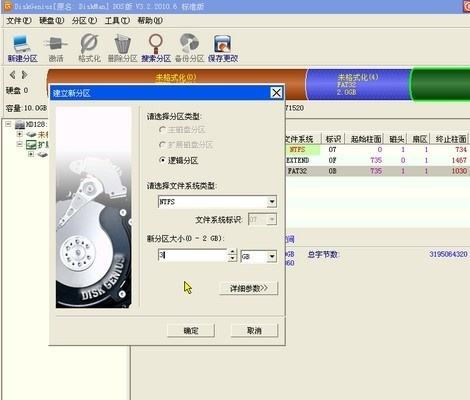Open the 工具 menu
Screen dimensions: 470x400
pyautogui.click(x=117, y=21)
